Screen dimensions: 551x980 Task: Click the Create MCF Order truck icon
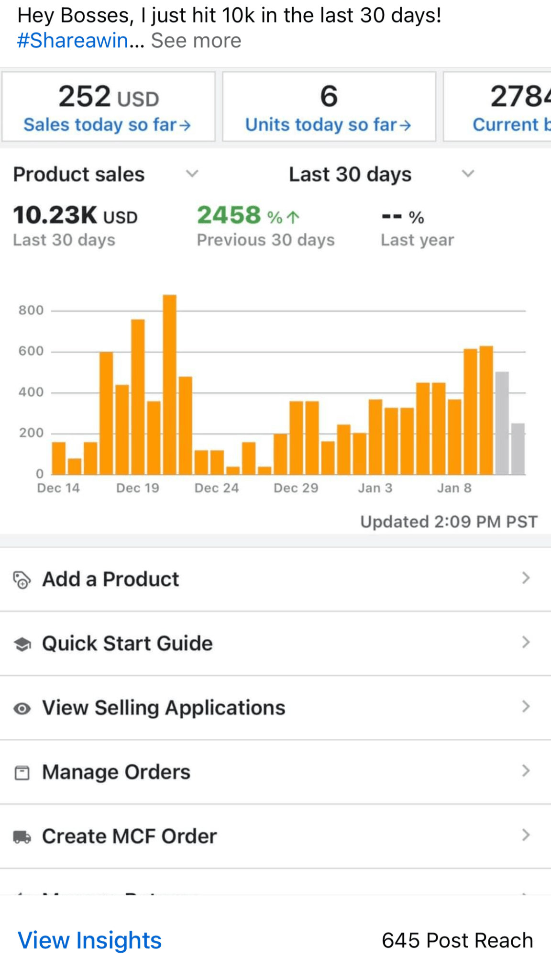pyautogui.click(x=22, y=837)
